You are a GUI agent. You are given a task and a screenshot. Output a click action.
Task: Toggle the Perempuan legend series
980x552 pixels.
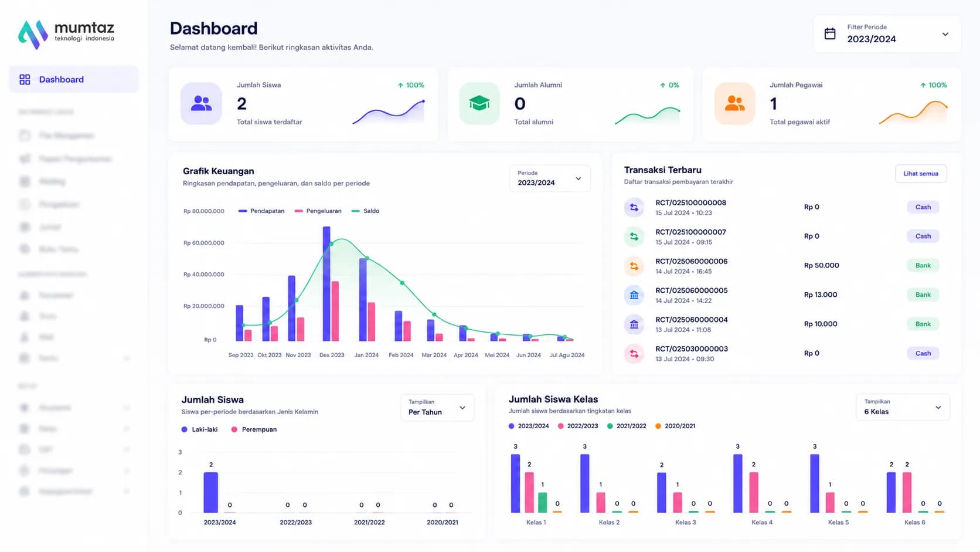[x=254, y=429]
